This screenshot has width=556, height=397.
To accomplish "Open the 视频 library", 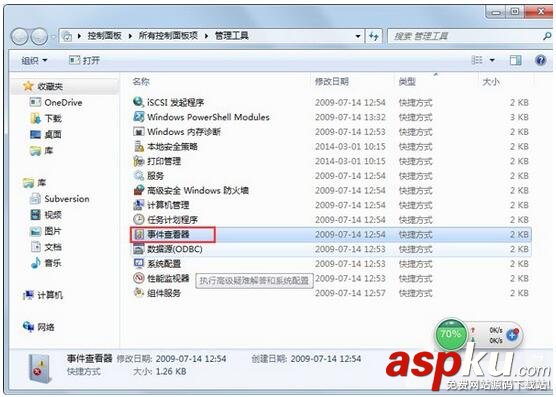I will click(x=46, y=215).
